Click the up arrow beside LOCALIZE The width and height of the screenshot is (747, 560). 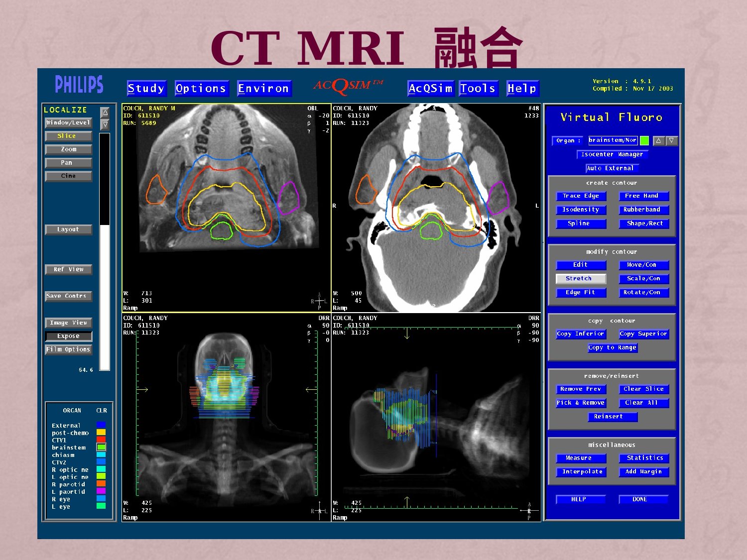[105, 112]
